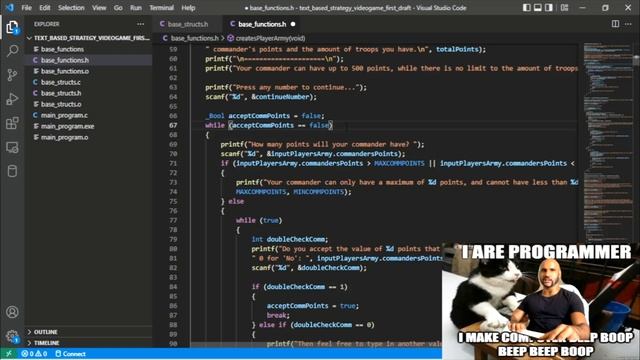The image size is (640, 360).
Task: Click createsPlayerArmy(void) breadcrumb
Action: (x=266, y=38)
